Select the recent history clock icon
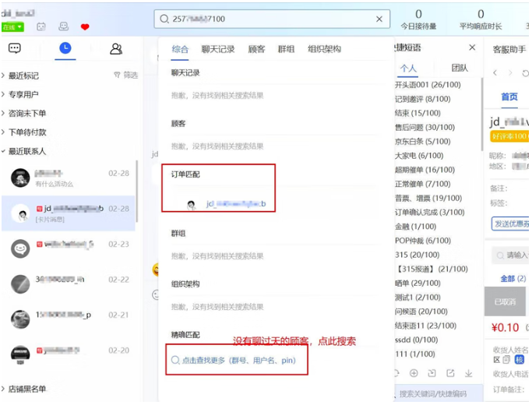Viewport: 532px width, 405px height. click(x=65, y=48)
